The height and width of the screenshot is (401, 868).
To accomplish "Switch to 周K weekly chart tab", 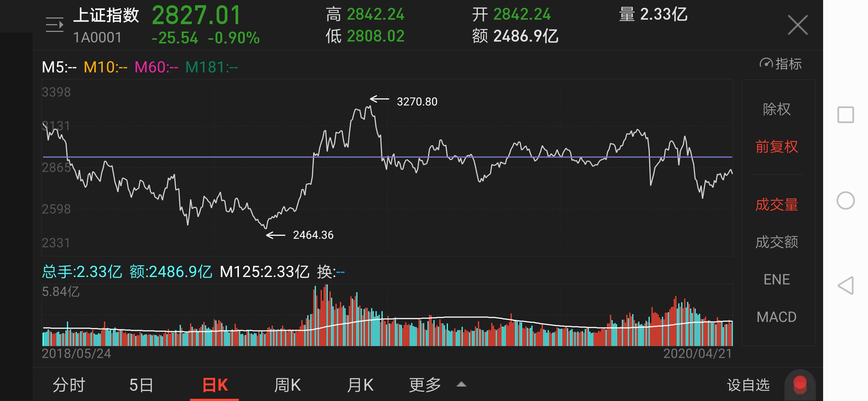I will (x=287, y=385).
